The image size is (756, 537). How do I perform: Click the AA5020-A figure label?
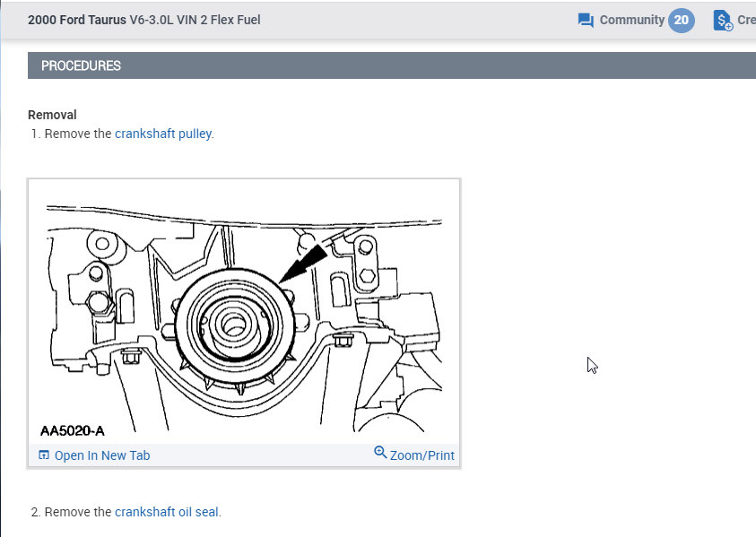[x=77, y=429]
